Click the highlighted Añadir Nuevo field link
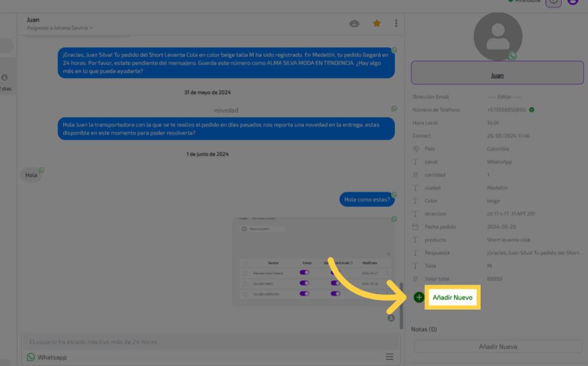 click(x=452, y=298)
